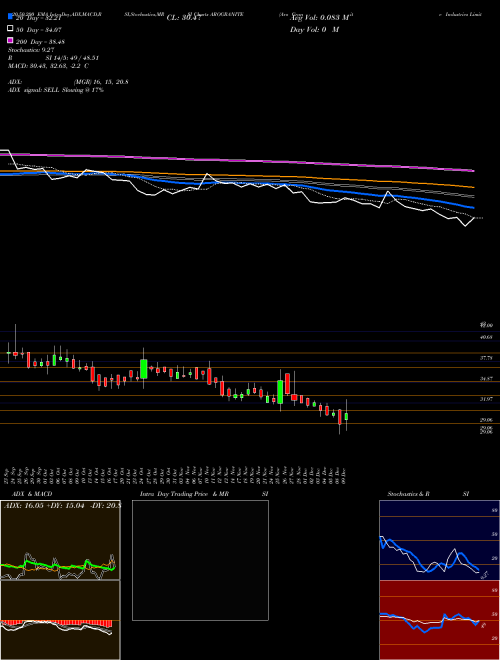
Task: Click the MACD histogram red bars panel
Action: click(x=60, y=620)
